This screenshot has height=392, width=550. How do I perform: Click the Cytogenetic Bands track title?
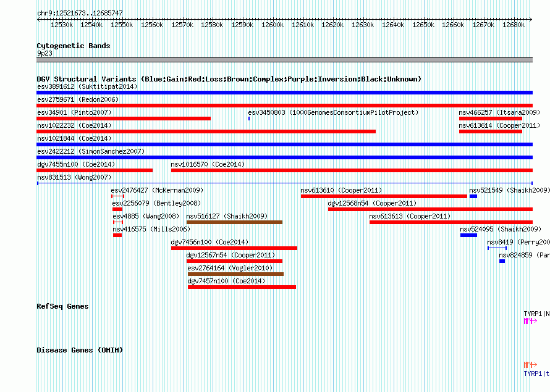tap(74, 46)
